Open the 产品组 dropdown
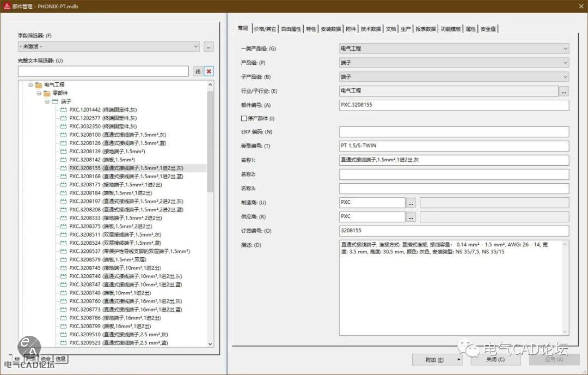Screen dimensions: 588x375 click(454, 63)
